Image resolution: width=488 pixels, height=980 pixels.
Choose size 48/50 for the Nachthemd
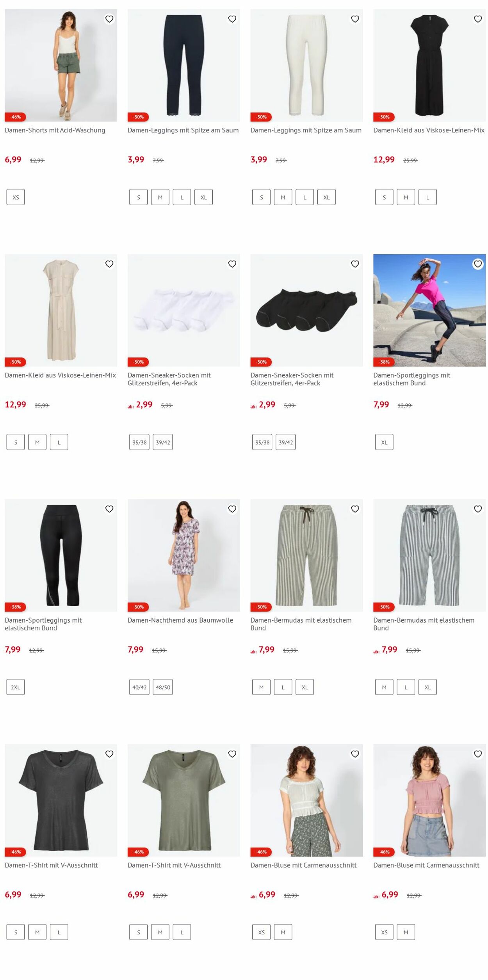(x=163, y=687)
